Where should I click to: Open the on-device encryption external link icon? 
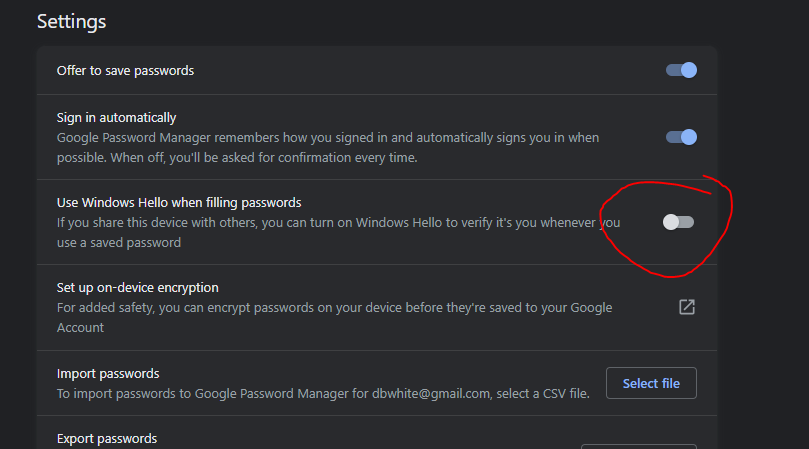coord(687,307)
